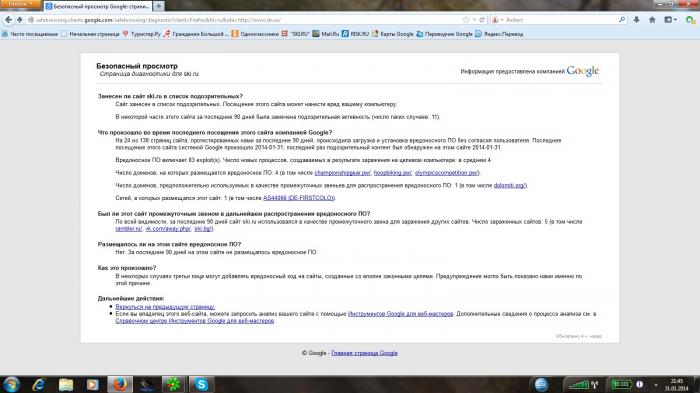
Task: Click the reload page icon
Action: click(x=482, y=20)
